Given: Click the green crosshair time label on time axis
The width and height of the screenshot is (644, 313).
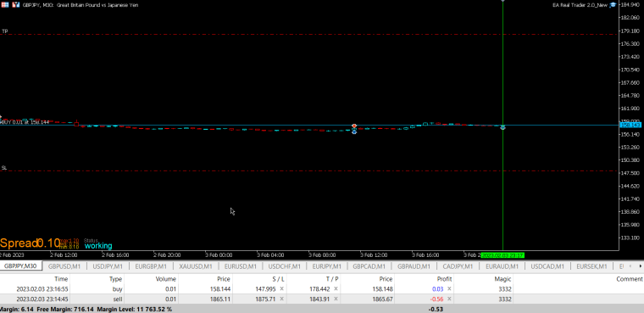Looking at the screenshot, I should click(x=502, y=255).
